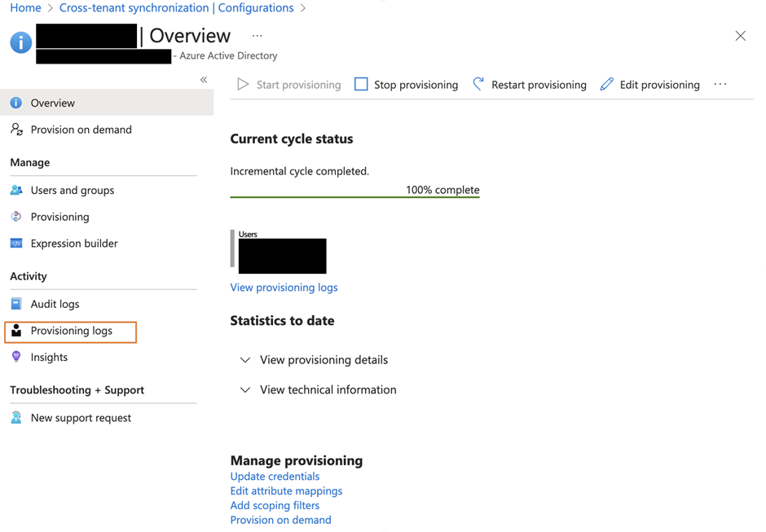Open Insights menu item
The height and width of the screenshot is (532, 766).
pos(49,357)
